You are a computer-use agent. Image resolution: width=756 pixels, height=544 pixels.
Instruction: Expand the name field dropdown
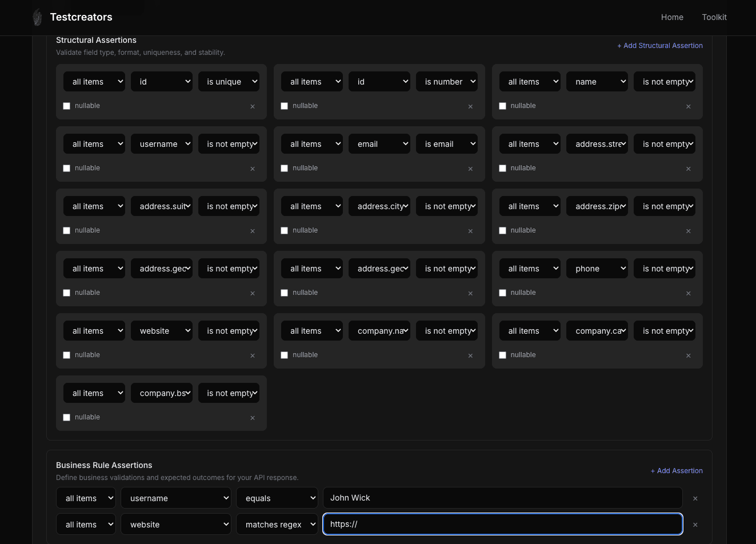(x=597, y=82)
